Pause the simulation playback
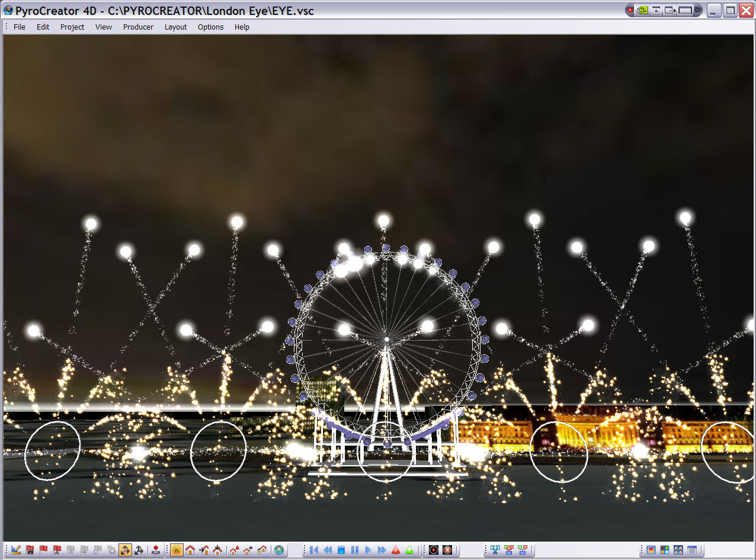756x560 pixels. [354, 550]
